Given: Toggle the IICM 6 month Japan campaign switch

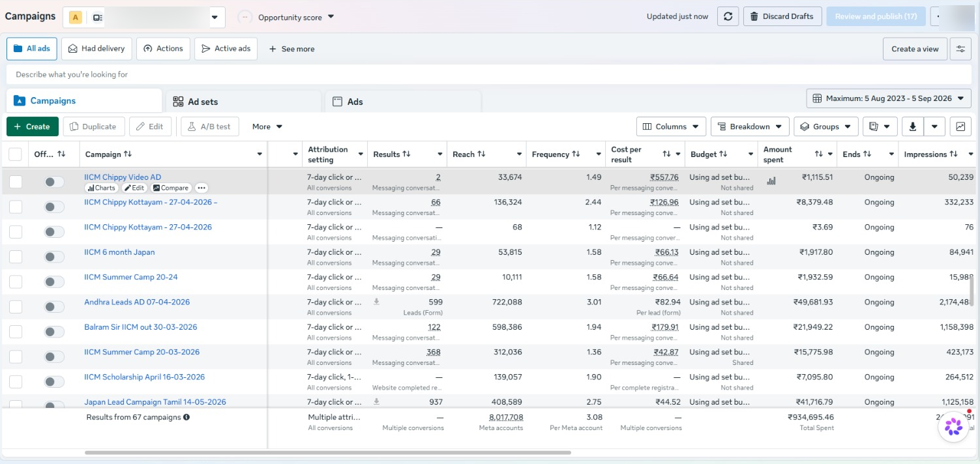Looking at the screenshot, I should pos(54,257).
